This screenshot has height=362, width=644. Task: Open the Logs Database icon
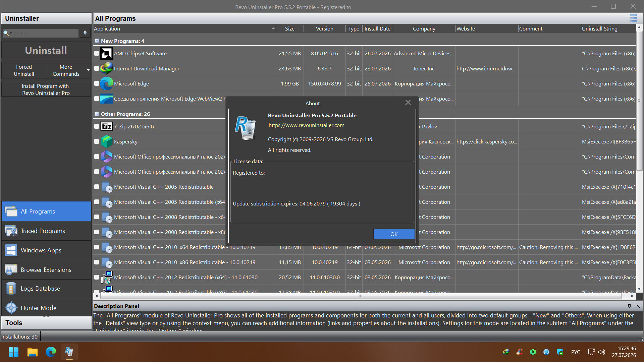tap(11, 288)
